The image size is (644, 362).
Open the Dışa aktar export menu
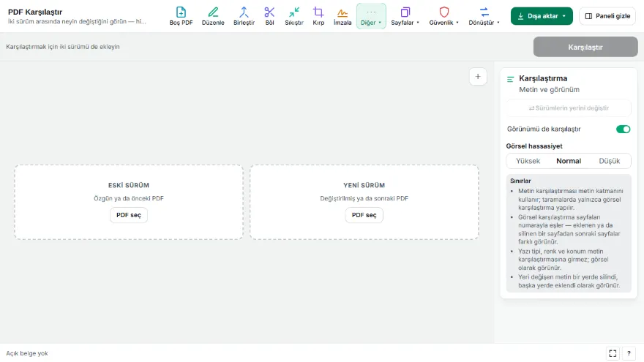(542, 16)
